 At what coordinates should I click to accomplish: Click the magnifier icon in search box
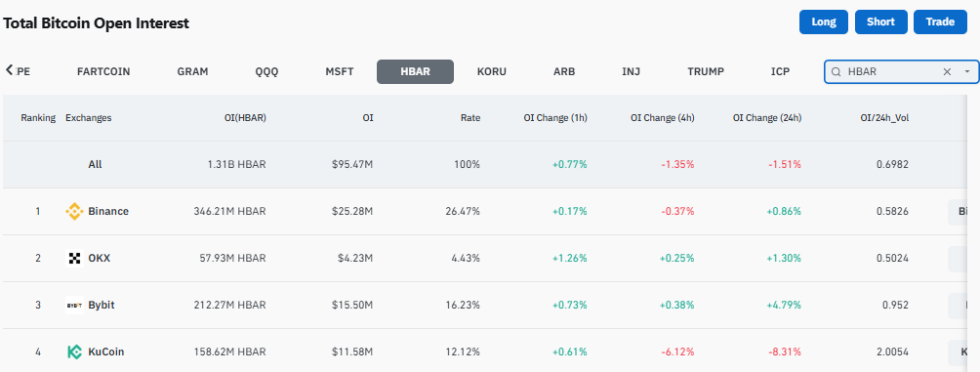click(x=836, y=72)
